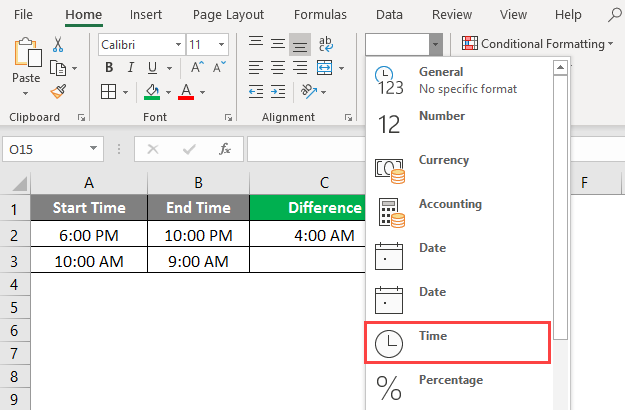Open the Calibri font name dropdown

(x=178, y=44)
